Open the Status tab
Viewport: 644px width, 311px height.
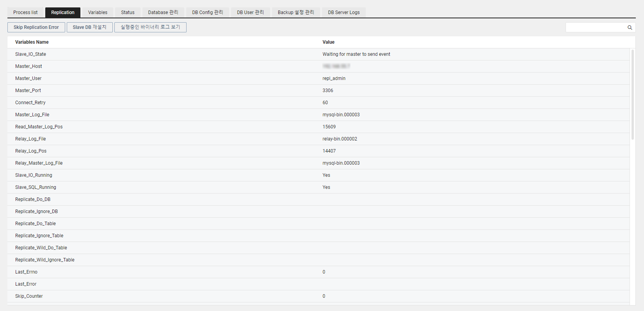[128, 12]
